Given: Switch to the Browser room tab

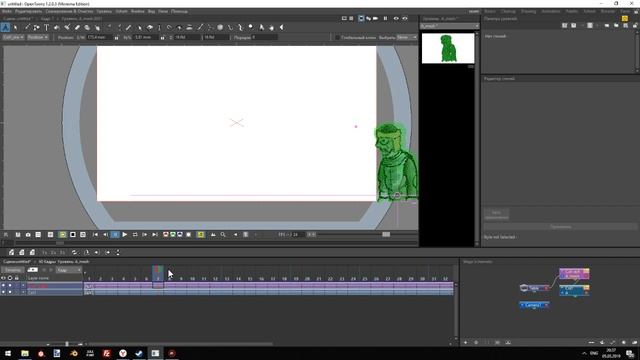Looking at the screenshot, I should (x=607, y=11).
